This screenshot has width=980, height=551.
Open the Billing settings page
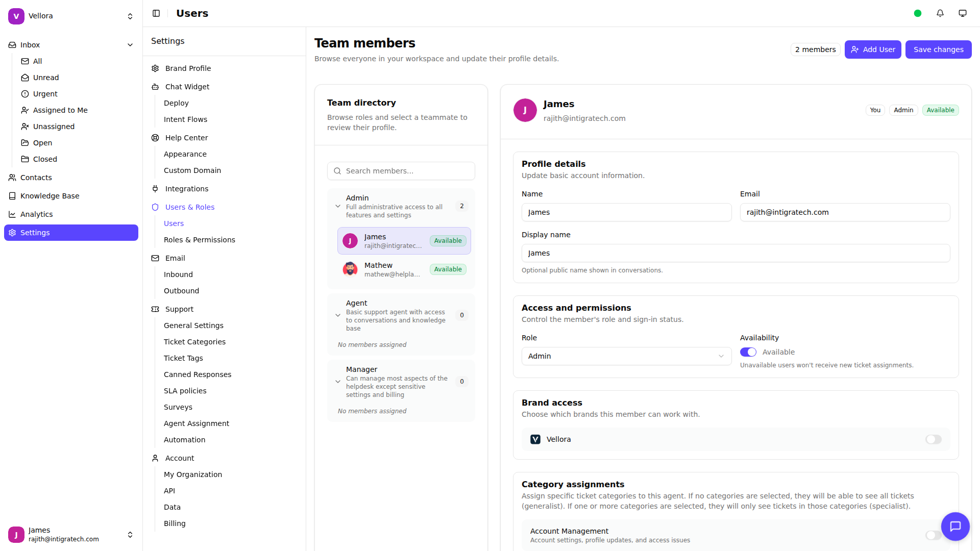coord(175,523)
